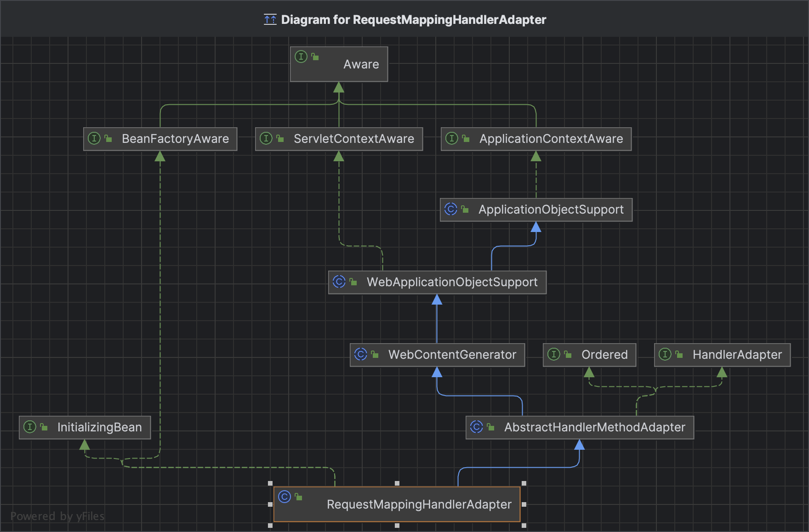Select the Aware interface node
The width and height of the screenshot is (809, 532).
(x=339, y=64)
